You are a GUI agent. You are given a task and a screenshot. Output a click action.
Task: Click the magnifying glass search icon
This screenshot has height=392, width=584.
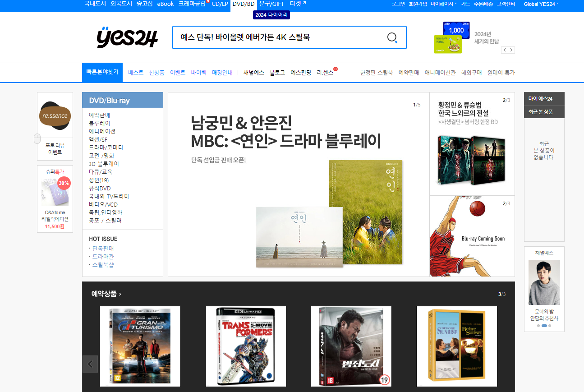(x=392, y=37)
